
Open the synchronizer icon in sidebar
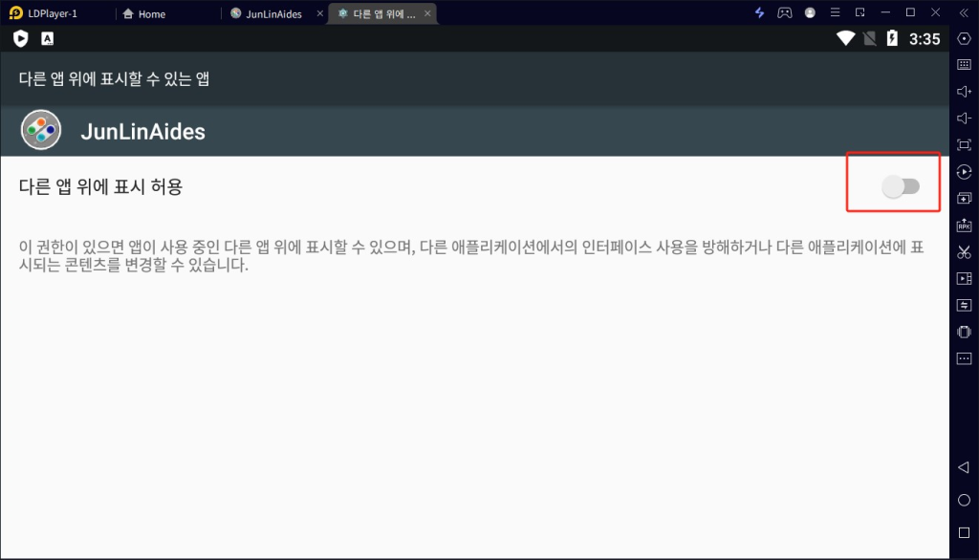point(964,305)
